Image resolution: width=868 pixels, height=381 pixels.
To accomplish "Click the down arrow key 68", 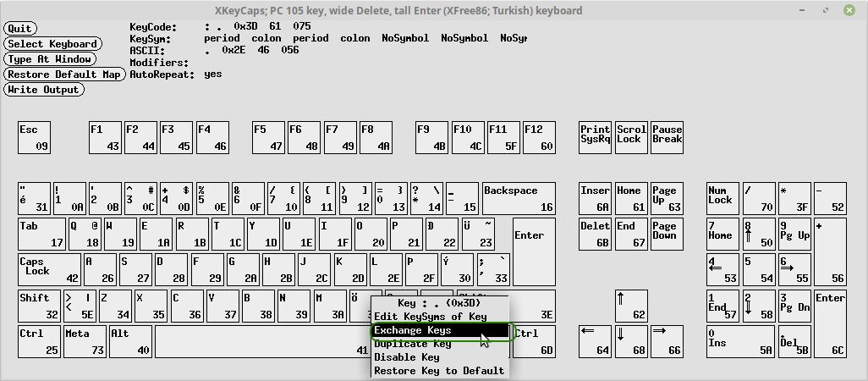I will coord(631,342).
